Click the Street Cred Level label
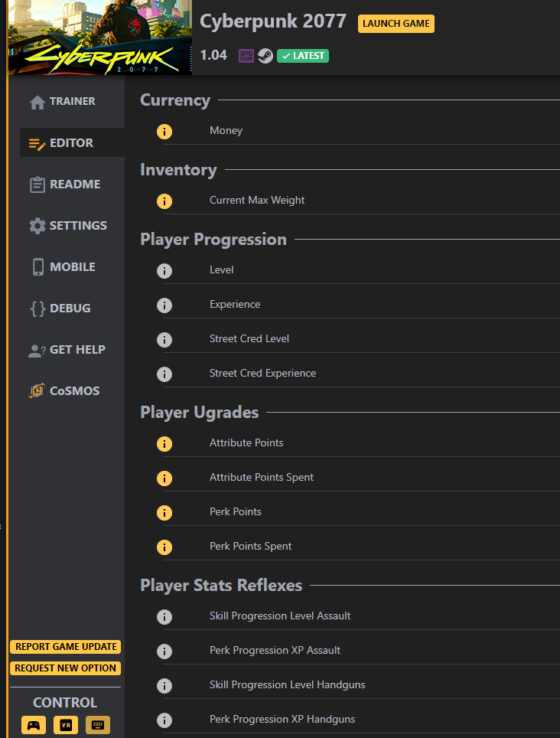The height and width of the screenshot is (738, 560). coord(249,339)
